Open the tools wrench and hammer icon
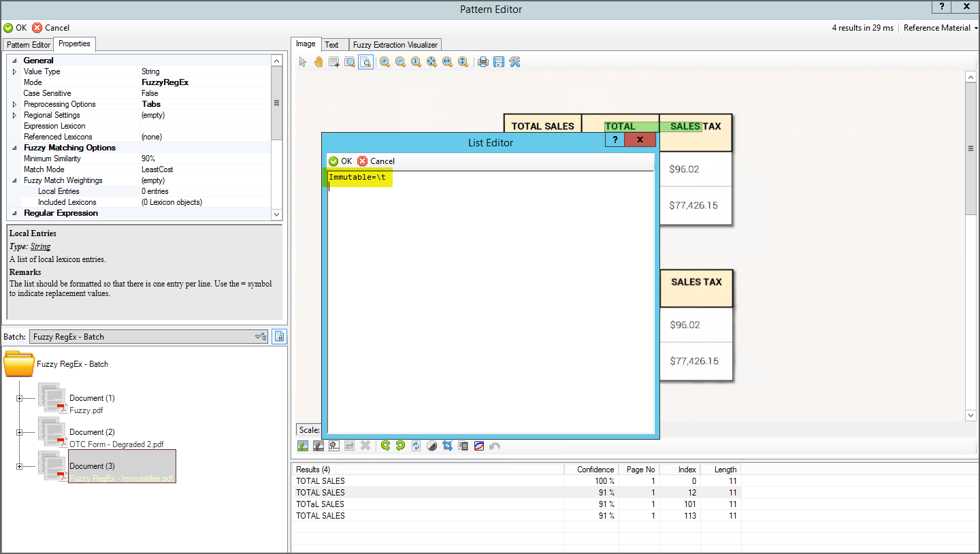The height and width of the screenshot is (554, 980). (x=514, y=62)
